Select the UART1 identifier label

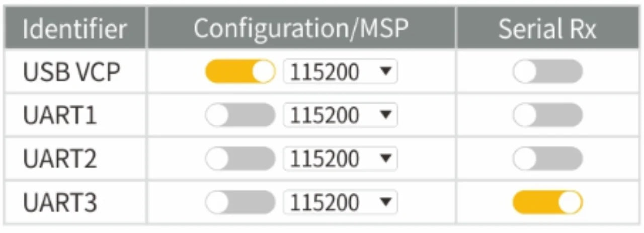[60, 116]
